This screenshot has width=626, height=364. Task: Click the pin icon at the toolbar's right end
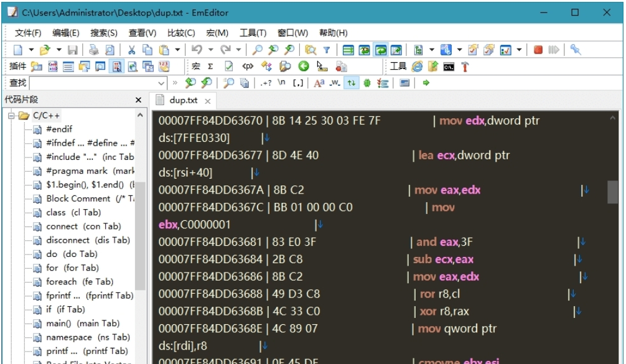tap(576, 49)
